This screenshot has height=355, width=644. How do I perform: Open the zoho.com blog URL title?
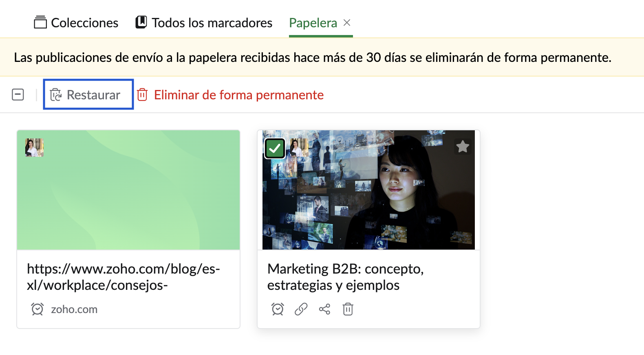pos(124,277)
